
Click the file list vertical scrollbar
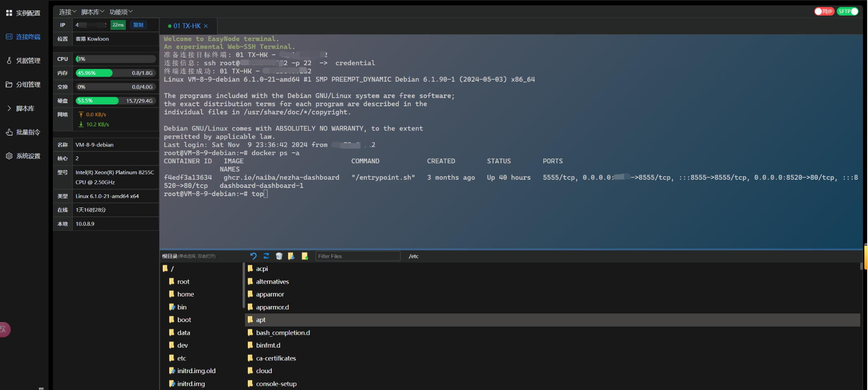[x=861, y=265]
